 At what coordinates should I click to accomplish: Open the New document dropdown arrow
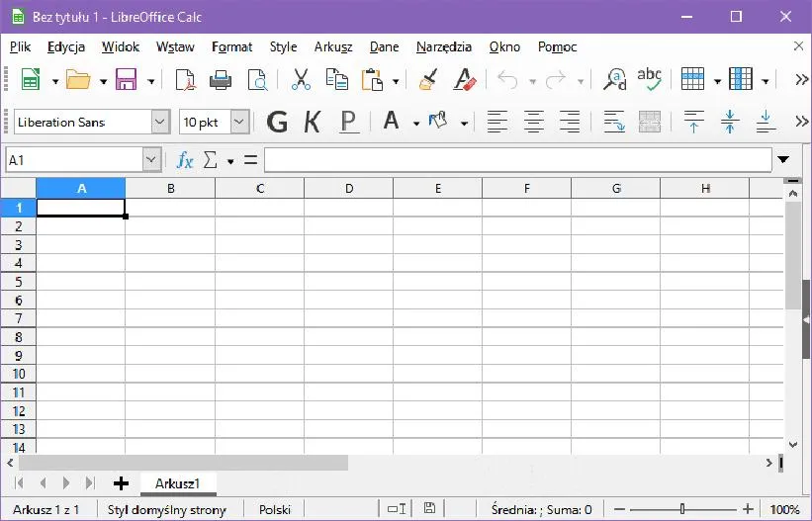55,81
